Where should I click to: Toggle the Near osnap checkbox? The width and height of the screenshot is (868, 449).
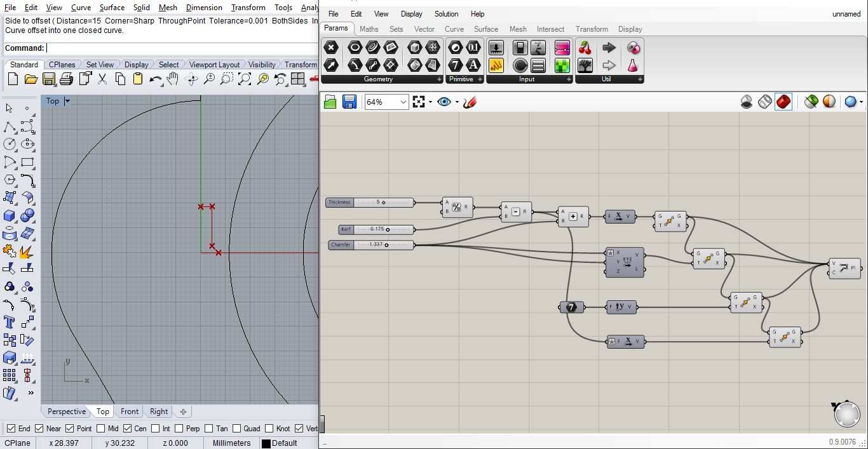[39, 428]
